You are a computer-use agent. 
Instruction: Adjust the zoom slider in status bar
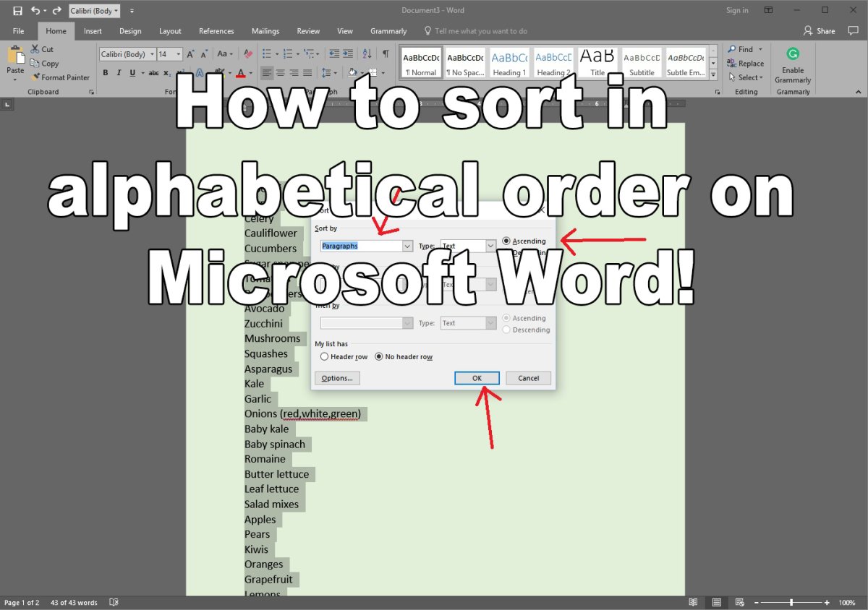792,603
